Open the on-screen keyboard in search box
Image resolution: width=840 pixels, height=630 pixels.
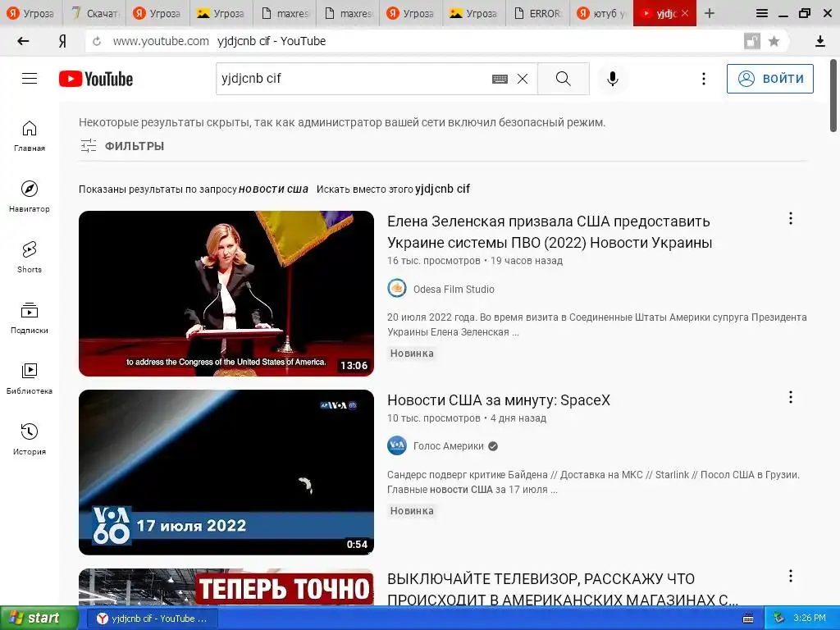pyautogui.click(x=500, y=79)
